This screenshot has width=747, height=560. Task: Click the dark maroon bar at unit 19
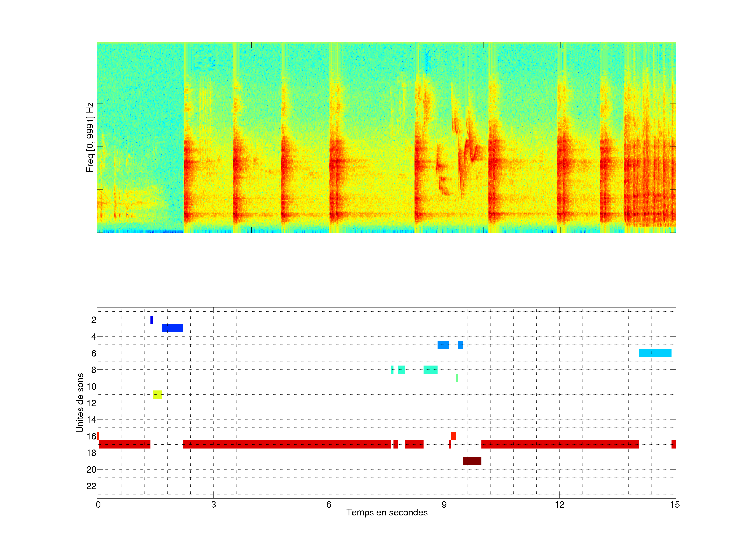click(x=472, y=461)
